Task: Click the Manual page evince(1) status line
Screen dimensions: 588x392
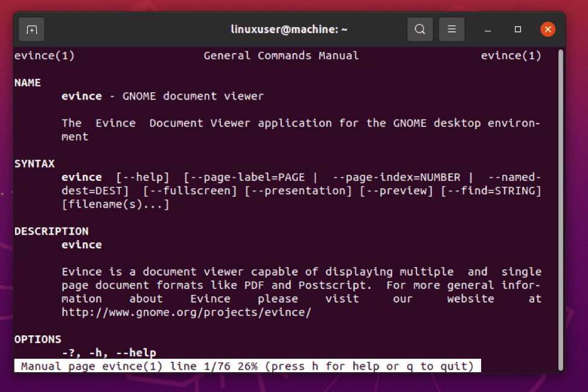Action: tap(248, 366)
